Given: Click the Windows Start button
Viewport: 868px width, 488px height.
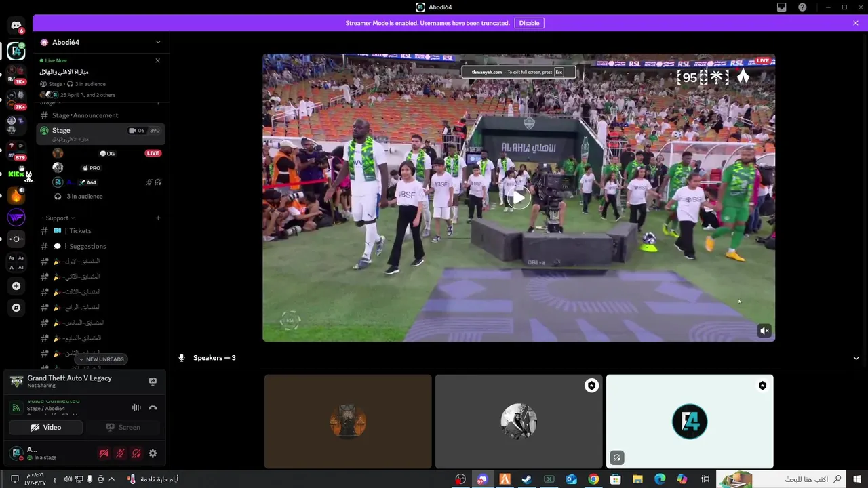Looking at the screenshot, I should point(858,479).
